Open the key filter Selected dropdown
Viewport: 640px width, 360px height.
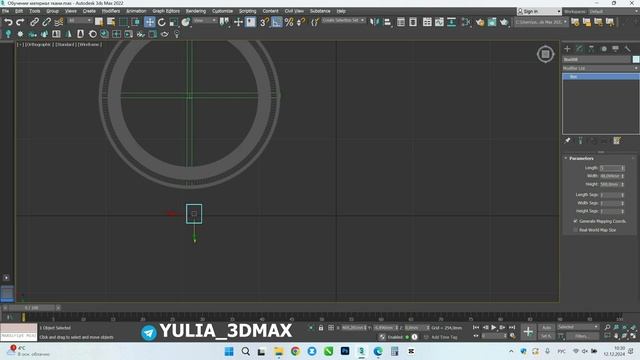(x=578, y=327)
